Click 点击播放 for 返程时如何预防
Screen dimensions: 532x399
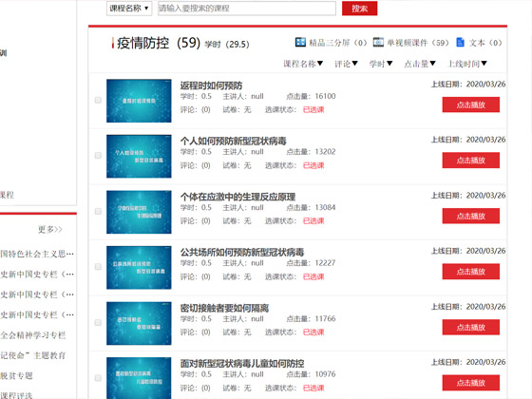470,104
